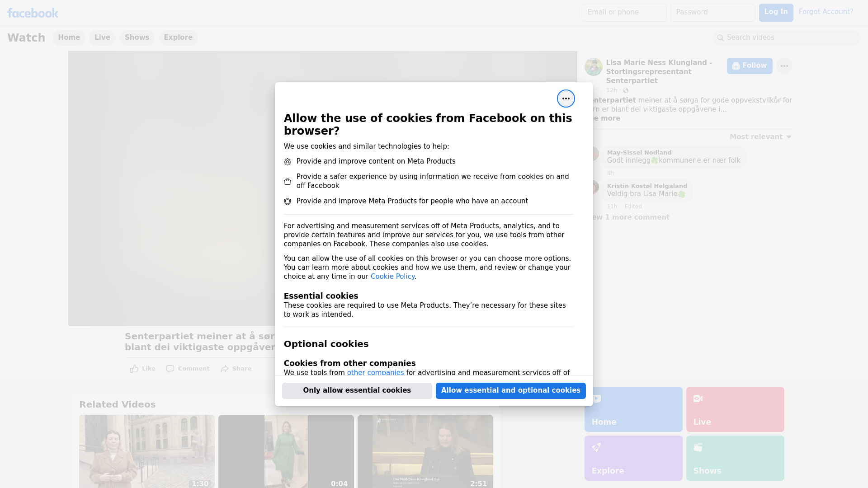Click the 8h comment timestamp
Screen dimensions: 868x488
coord(610,173)
